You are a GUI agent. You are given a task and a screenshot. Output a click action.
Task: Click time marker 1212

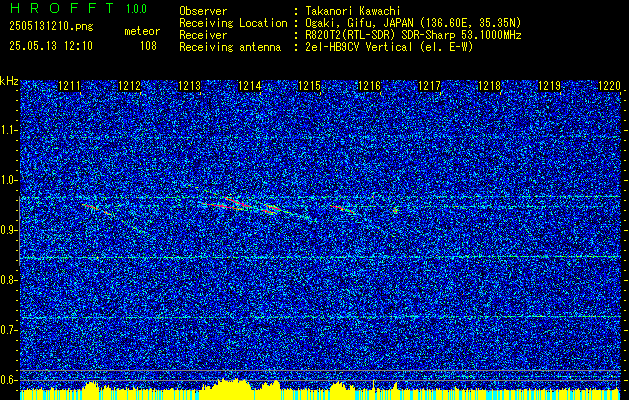[129, 86]
